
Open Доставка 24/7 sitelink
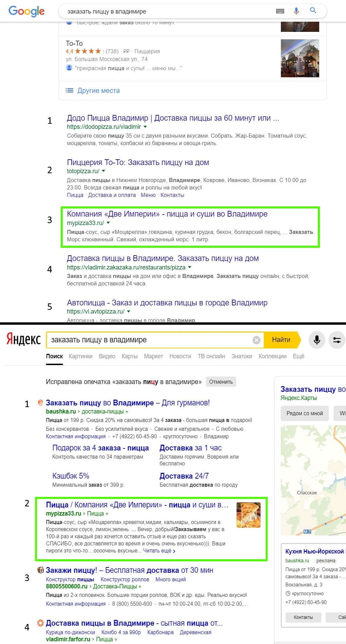pos(184,476)
